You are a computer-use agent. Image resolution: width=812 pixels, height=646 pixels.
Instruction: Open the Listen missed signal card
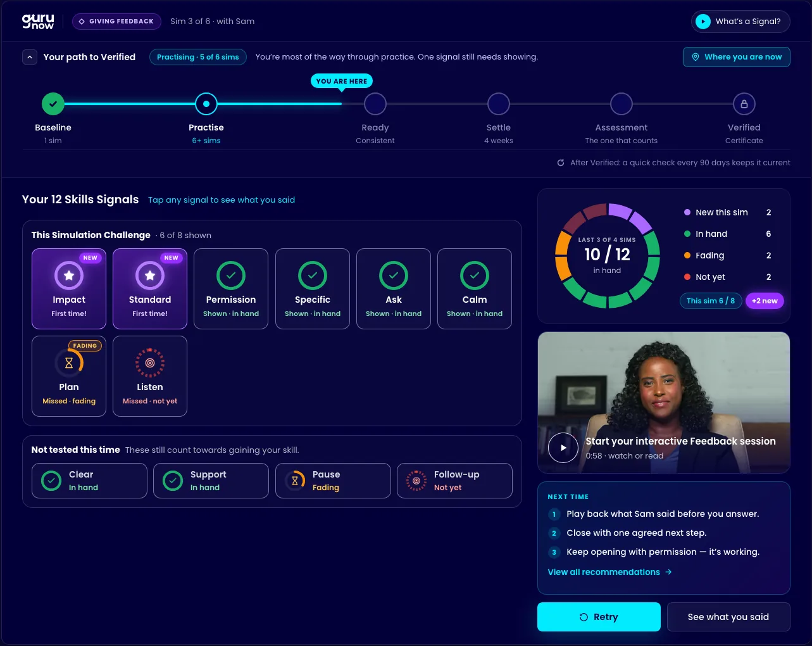click(x=150, y=376)
